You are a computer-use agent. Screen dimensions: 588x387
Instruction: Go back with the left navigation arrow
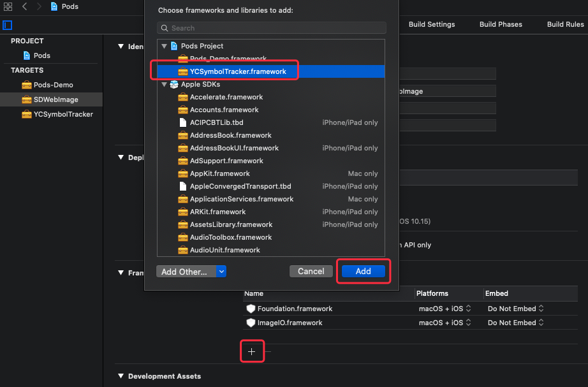(x=25, y=6)
